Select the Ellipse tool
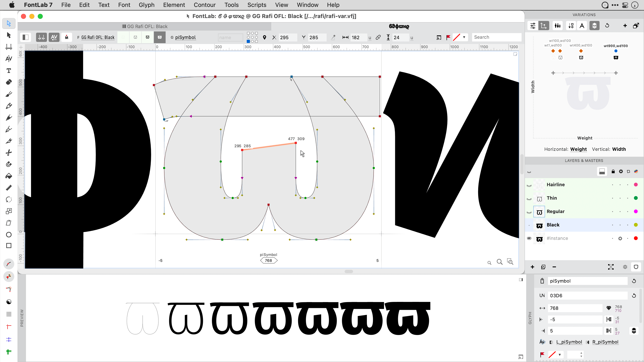This screenshot has width=644, height=362. pyautogui.click(x=9, y=235)
